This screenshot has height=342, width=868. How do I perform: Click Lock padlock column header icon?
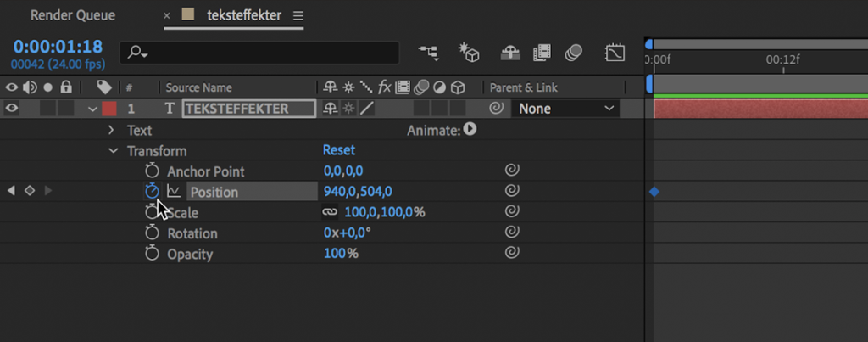point(66,87)
